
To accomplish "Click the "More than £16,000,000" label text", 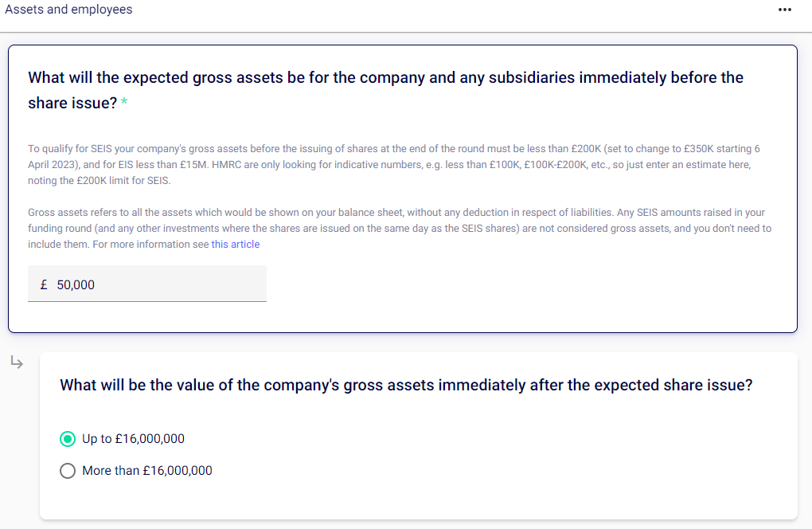I will [147, 471].
